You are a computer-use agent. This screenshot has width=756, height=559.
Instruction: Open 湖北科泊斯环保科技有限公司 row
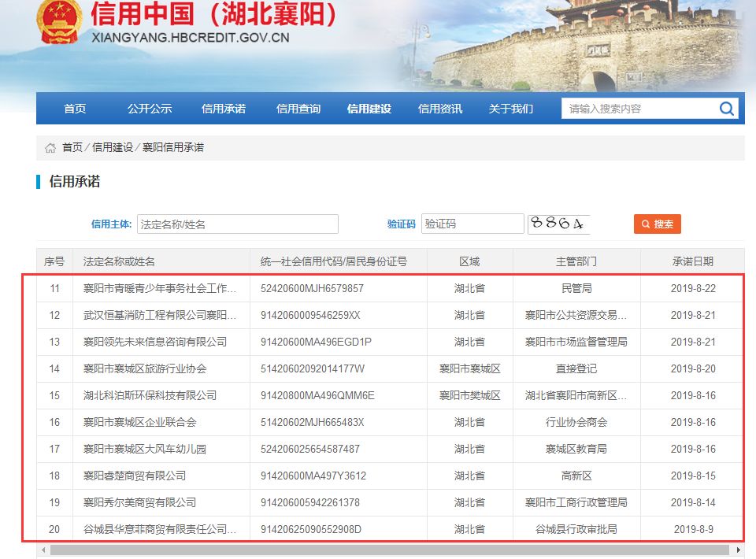[x=150, y=395]
